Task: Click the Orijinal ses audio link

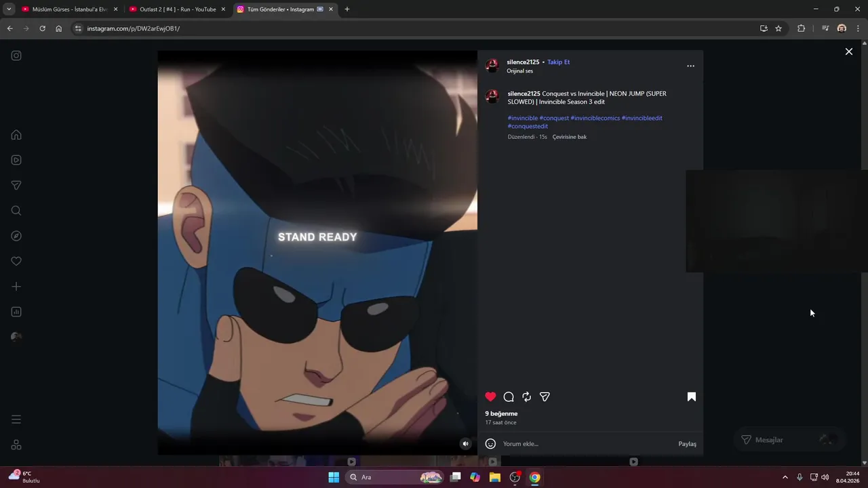Action: tap(519, 71)
